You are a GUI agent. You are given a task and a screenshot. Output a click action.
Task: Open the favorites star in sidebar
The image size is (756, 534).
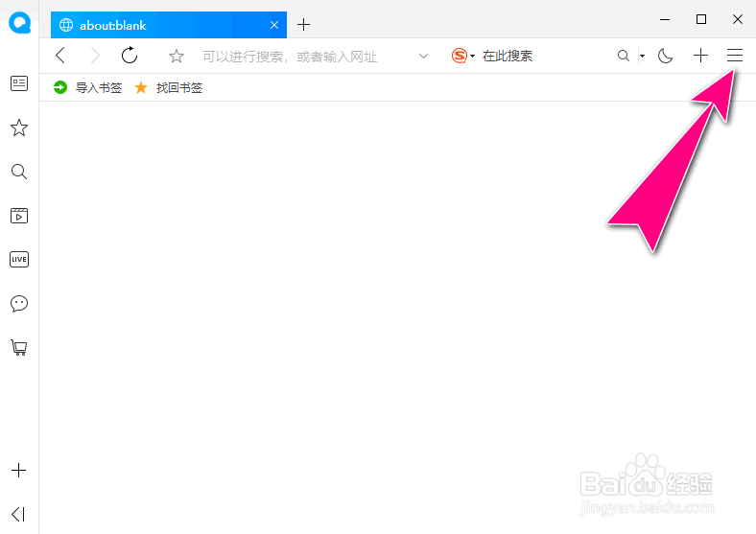coord(19,128)
